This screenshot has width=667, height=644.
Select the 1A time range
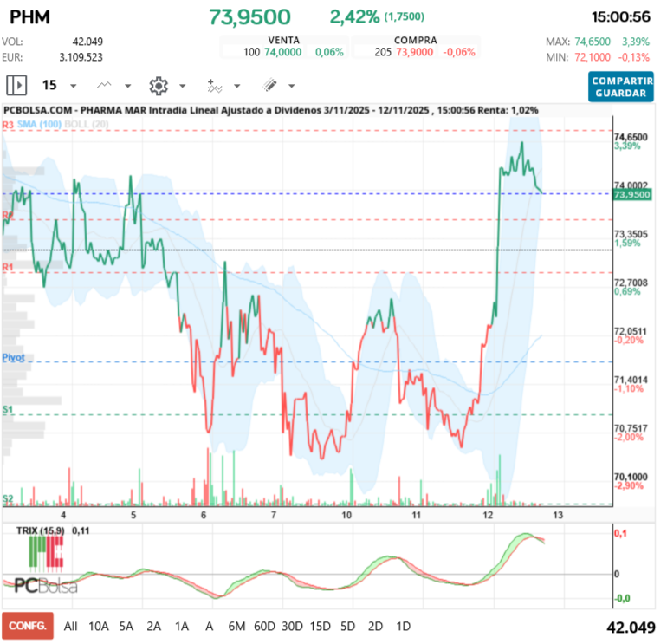click(182, 627)
